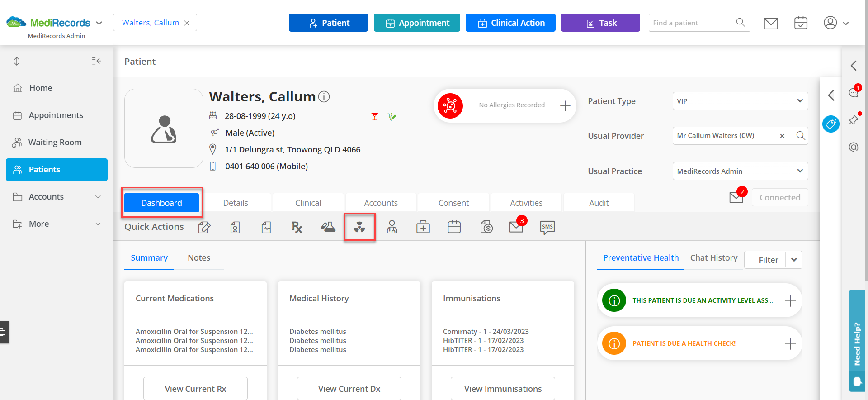This screenshot has width=868, height=400.
Task: Click the blue tag icon on right panel
Action: coord(831,124)
